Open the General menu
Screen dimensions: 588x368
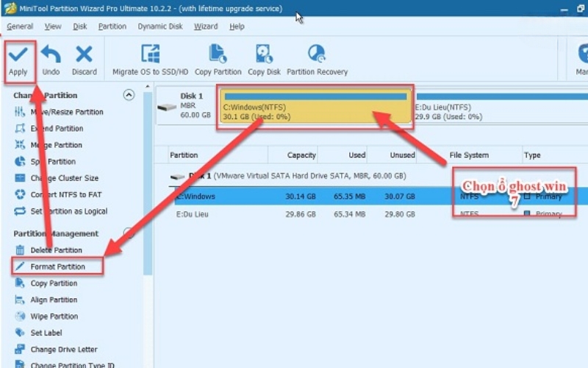tap(20, 26)
